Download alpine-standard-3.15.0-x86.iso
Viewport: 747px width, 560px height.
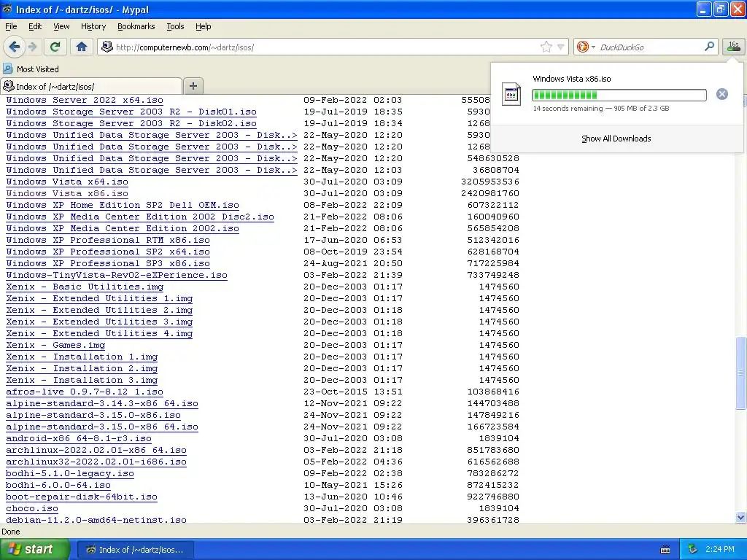[x=93, y=415]
